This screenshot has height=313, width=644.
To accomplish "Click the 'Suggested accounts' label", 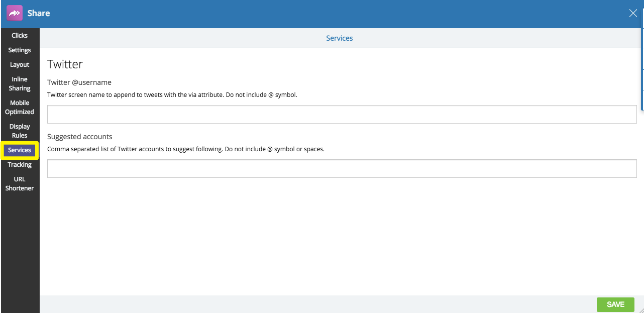I will point(80,137).
